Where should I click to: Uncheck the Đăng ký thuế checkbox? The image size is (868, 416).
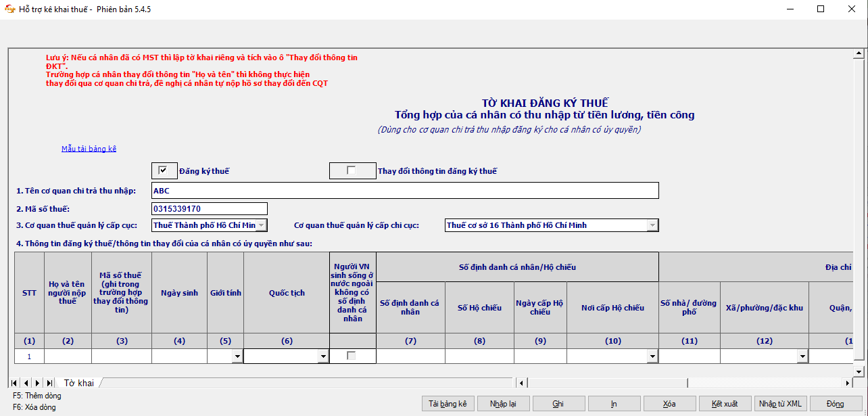coord(163,170)
